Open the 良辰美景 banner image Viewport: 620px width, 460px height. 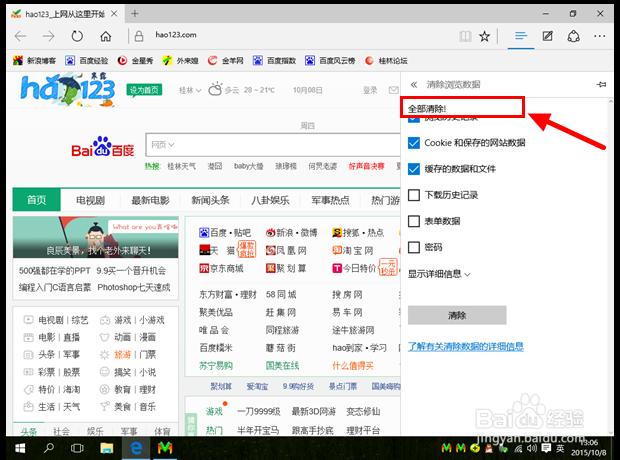[96, 237]
